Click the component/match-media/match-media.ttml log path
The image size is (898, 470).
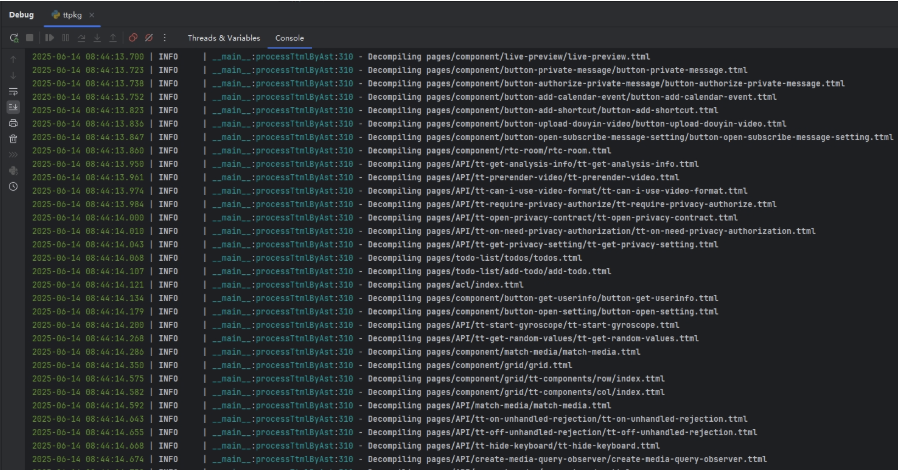pyautogui.click(x=533, y=352)
